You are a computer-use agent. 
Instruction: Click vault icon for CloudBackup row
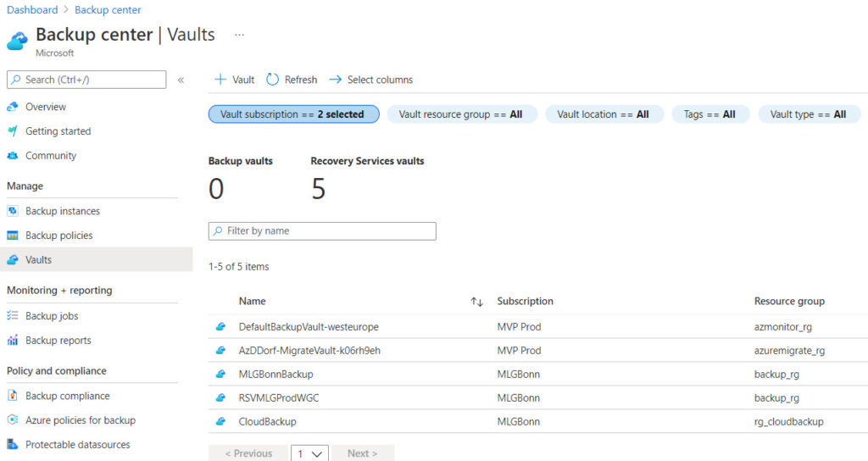[x=221, y=421]
